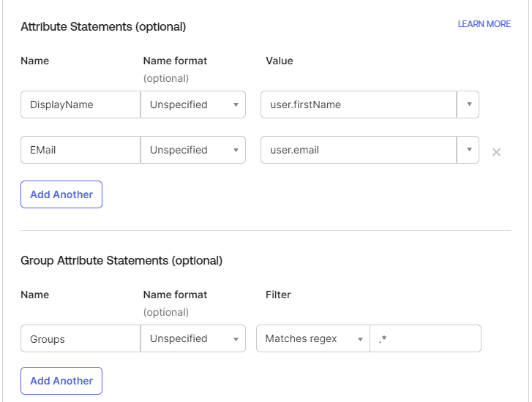The width and height of the screenshot is (532, 402).
Task: Click into the user.firstName value field
Action: coord(359,105)
